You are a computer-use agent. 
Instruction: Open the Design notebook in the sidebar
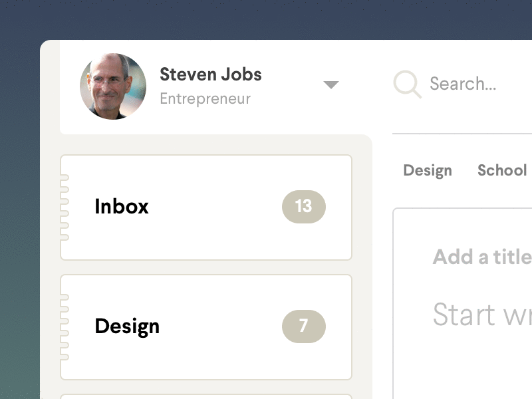[127, 327]
